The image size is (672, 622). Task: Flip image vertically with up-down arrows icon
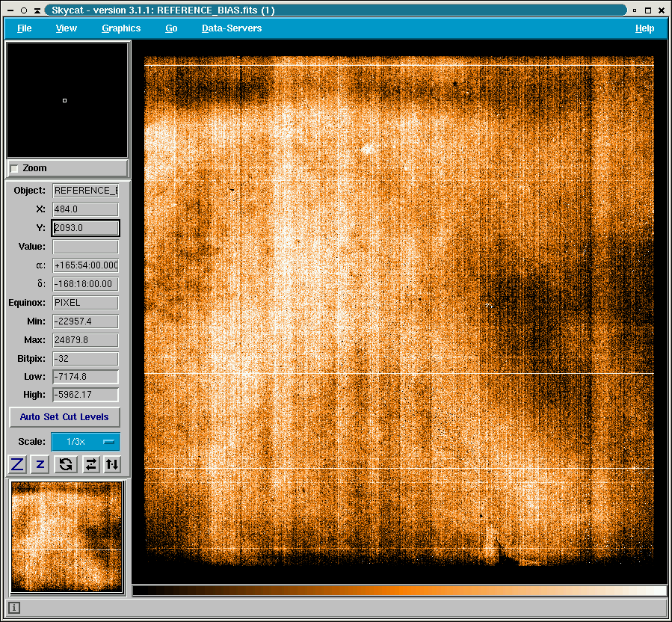point(112,464)
